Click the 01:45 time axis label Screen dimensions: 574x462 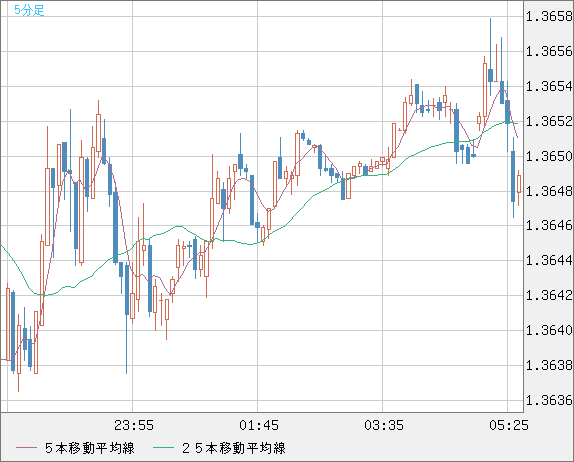(x=258, y=425)
